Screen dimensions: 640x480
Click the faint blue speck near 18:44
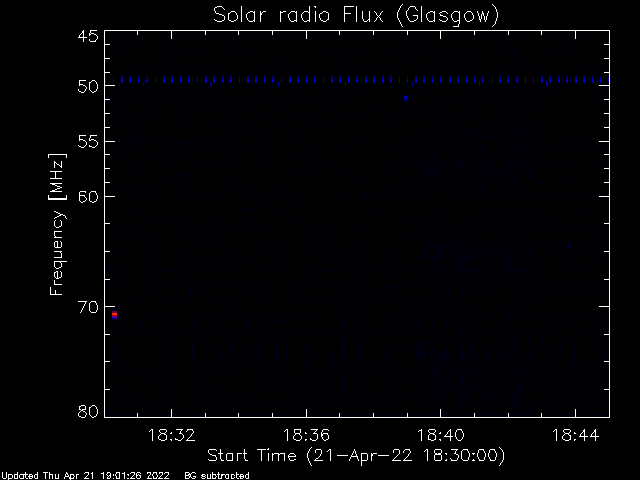569,246
